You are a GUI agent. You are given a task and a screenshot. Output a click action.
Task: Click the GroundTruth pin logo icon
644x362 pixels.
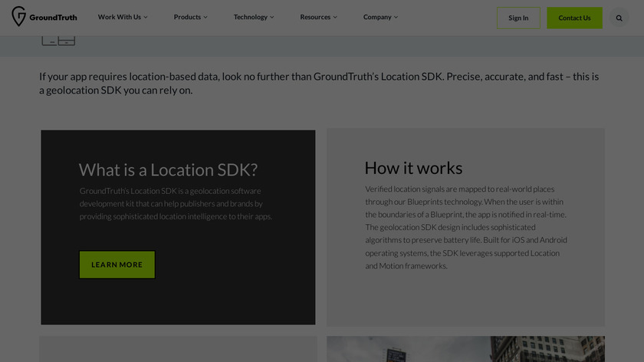tap(18, 17)
